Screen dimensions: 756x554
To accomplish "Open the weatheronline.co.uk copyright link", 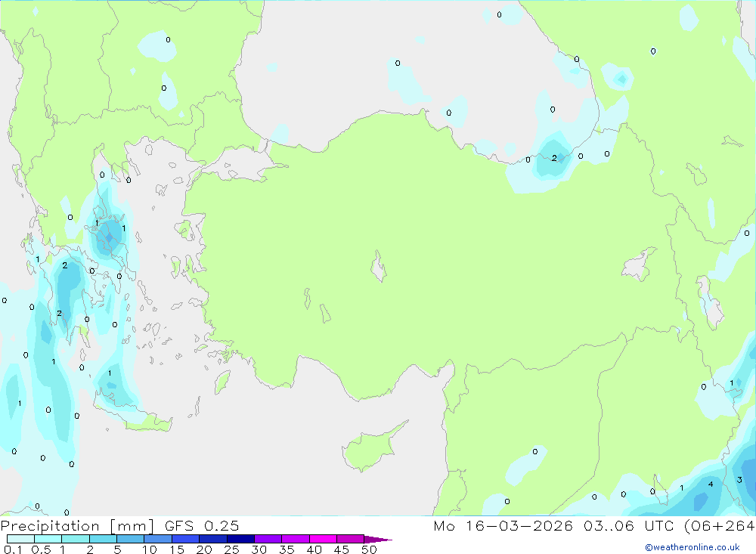I will pos(692,547).
